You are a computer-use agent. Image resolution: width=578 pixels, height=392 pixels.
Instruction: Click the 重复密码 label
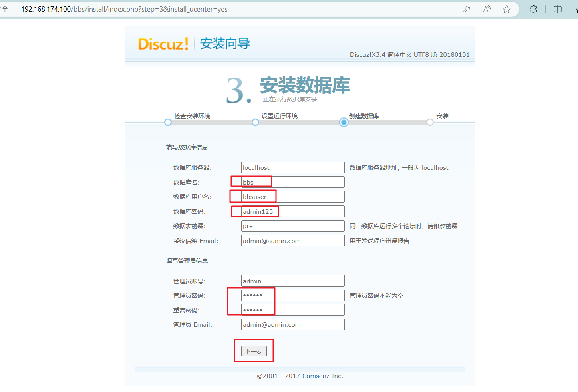pyautogui.click(x=186, y=310)
